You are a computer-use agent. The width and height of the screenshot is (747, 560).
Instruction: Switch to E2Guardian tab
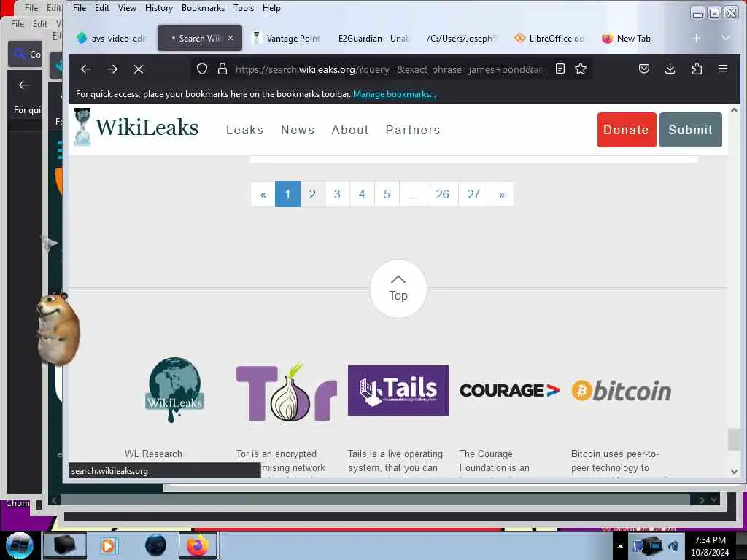click(x=374, y=38)
